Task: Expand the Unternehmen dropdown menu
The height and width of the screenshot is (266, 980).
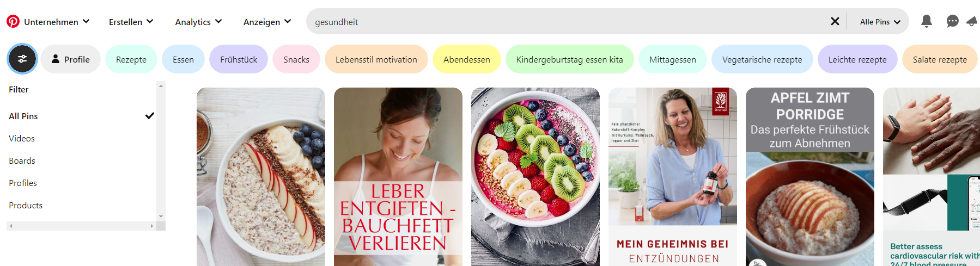Action: tap(57, 22)
